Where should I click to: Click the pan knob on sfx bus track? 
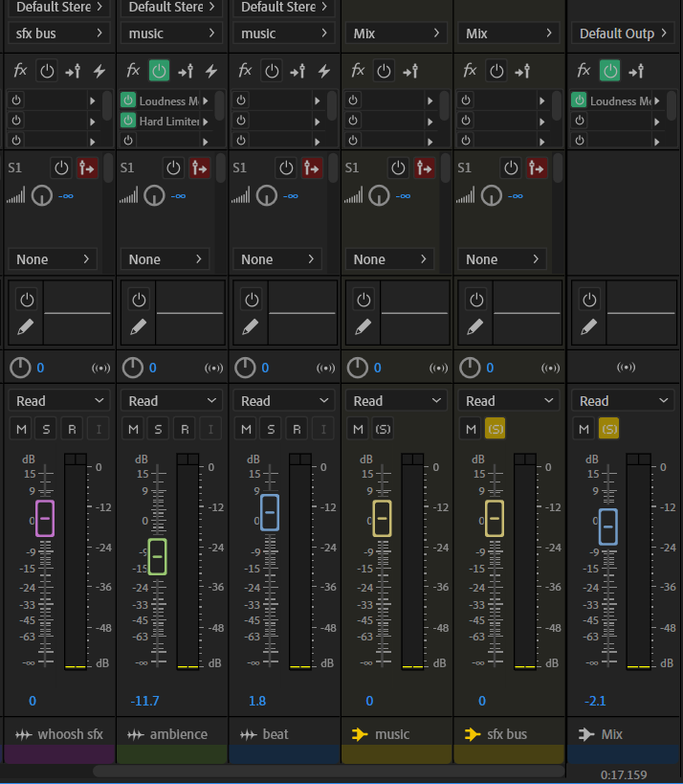coord(470,368)
